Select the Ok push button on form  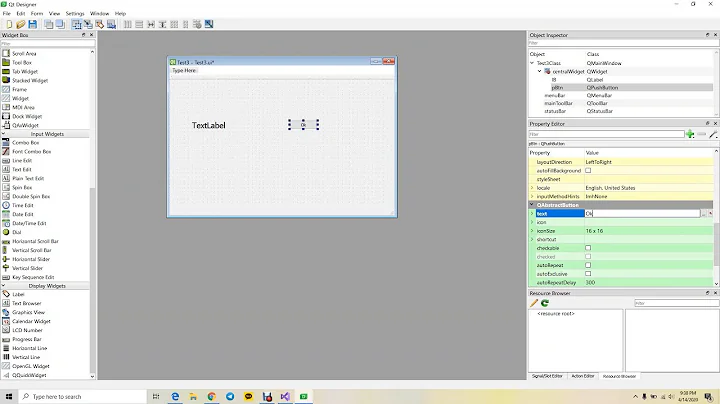[x=303, y=124]
